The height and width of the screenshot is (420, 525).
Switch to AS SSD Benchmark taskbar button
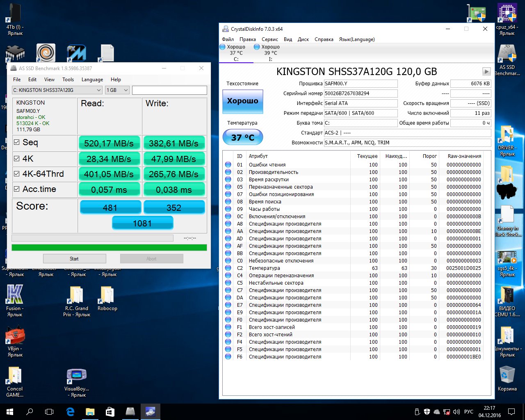point(130,412)
